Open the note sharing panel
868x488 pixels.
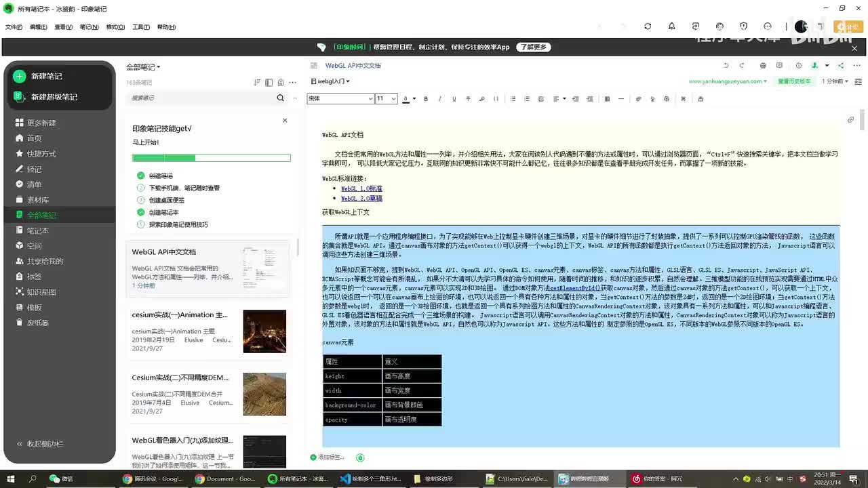(841, 65)
